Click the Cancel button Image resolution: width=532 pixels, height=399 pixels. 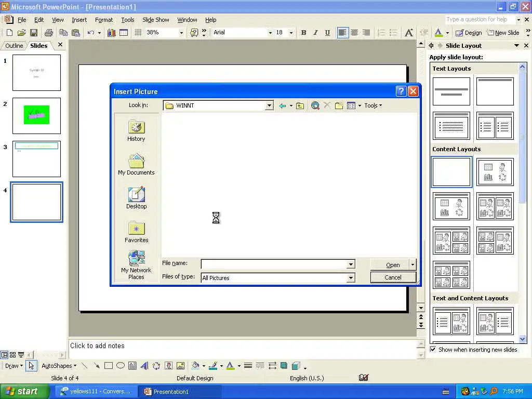393,277
